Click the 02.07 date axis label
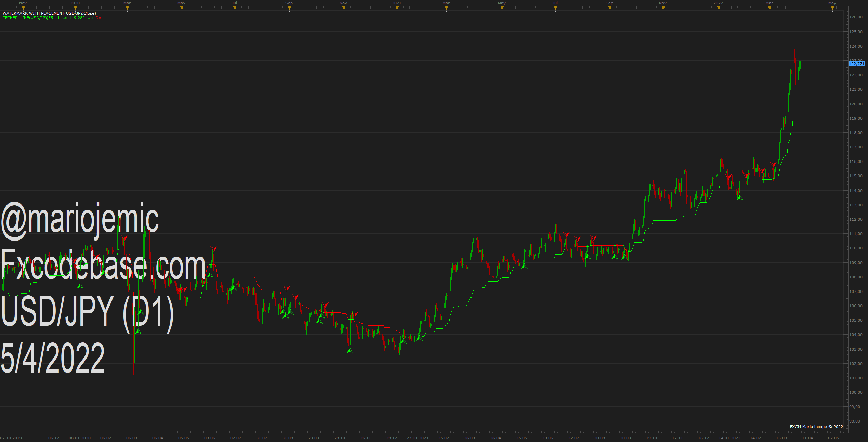Image resolution: width=868 pixels, height=442 pixels. [x=236, y=438]
